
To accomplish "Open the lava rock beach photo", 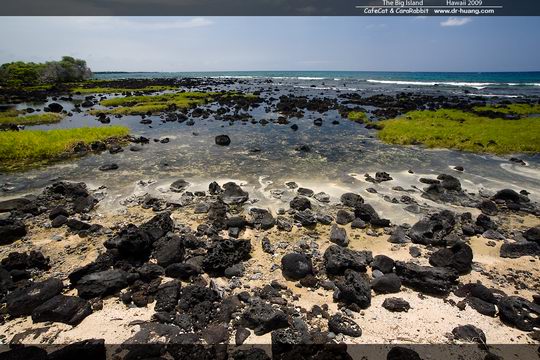I will click(270, 180).
